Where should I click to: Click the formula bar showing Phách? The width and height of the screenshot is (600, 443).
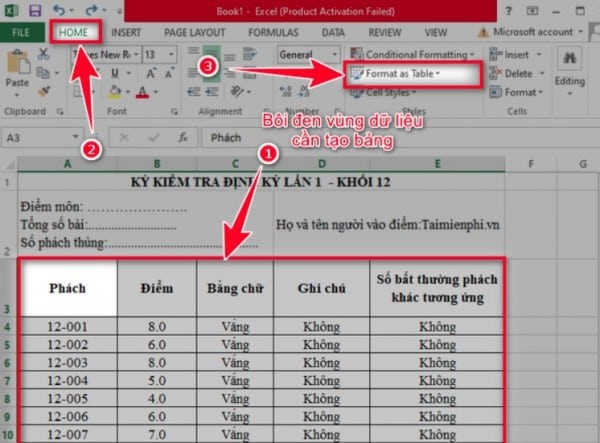pos(398,137)
